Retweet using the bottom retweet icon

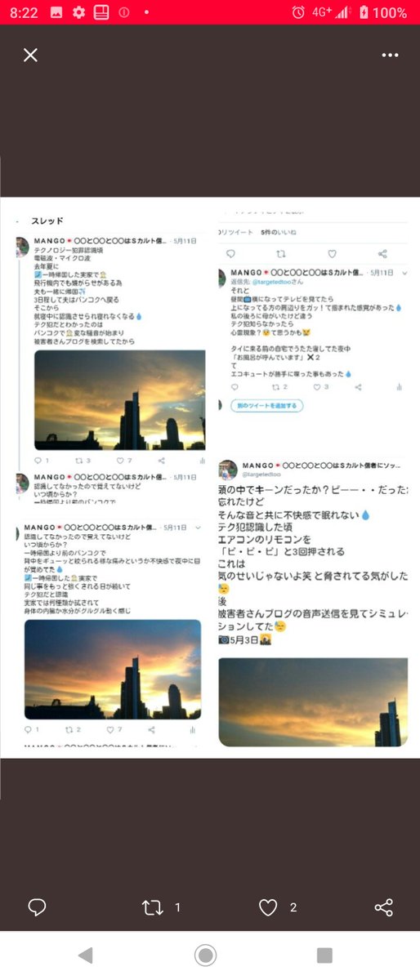pyautogui.click(x=152, y=907)
